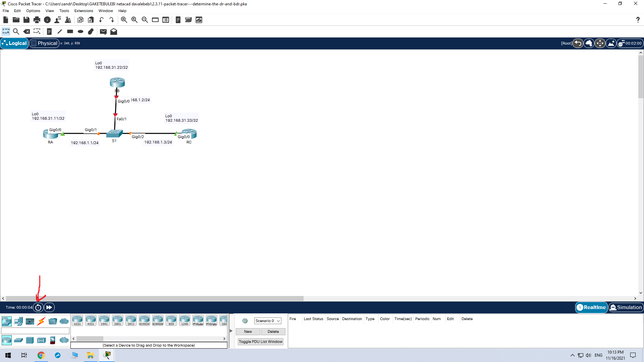Choose the Place Note tool
Screen dimensions: 644x362
pos(49,32)
